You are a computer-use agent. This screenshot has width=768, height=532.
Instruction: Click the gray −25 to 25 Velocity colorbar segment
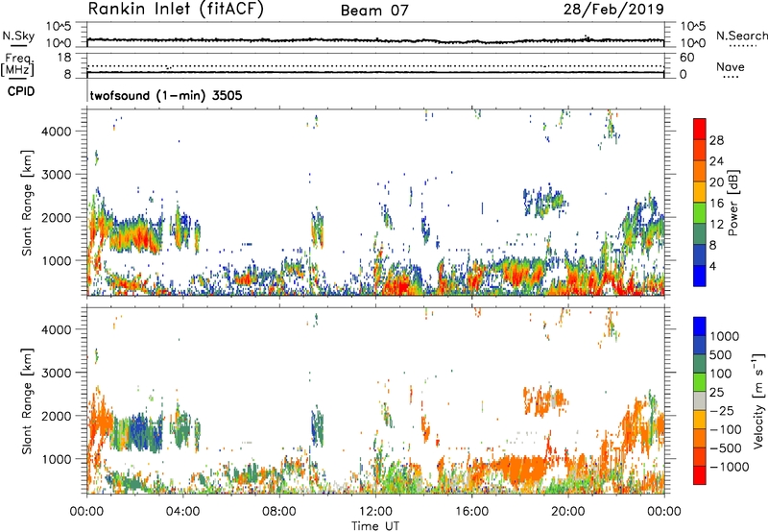[700, 401]
